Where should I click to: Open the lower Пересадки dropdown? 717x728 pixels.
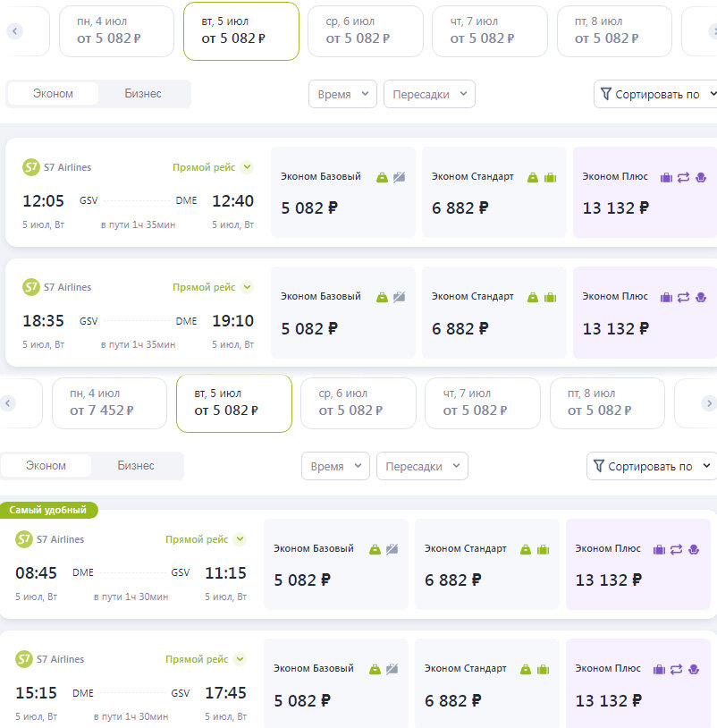pyautogui.click(x=422, y=466)
